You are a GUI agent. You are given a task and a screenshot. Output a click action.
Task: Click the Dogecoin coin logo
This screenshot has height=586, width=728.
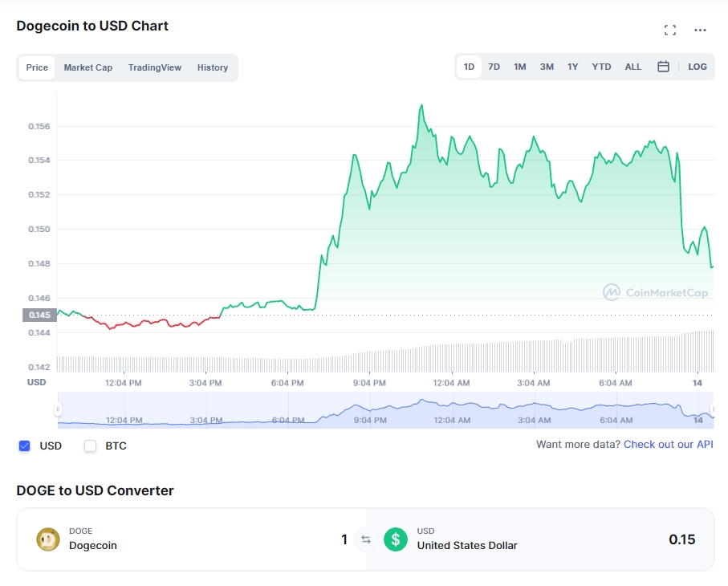[x=48, y=539]
